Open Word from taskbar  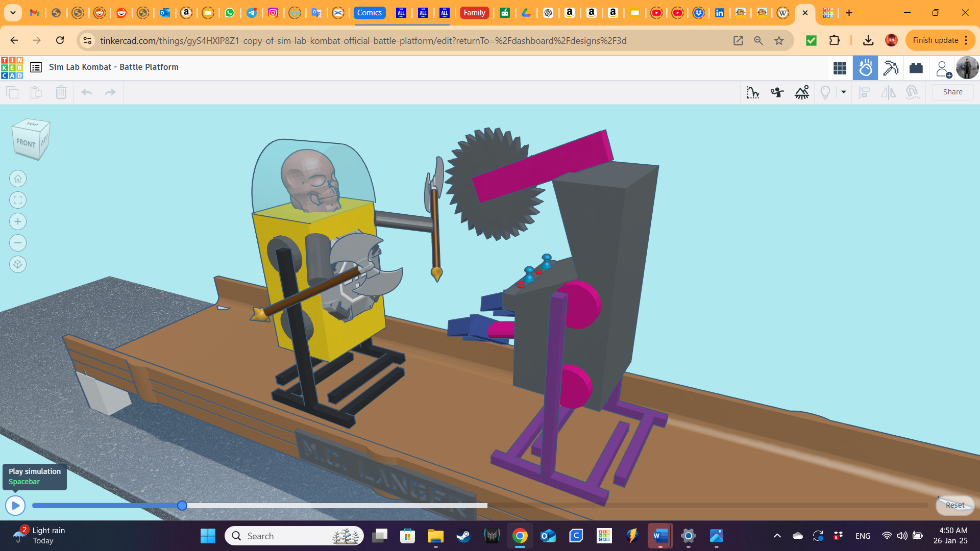[660, 536]
